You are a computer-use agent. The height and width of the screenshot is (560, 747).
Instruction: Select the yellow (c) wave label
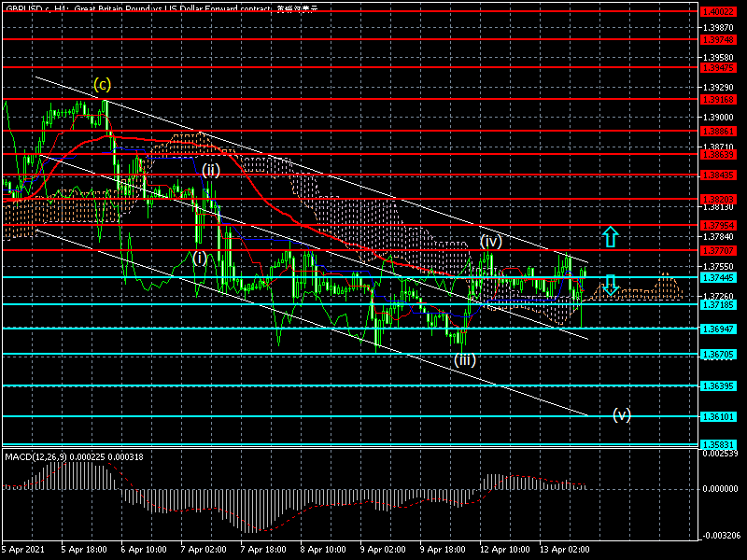pyautogui.click(x=103, y=85)
